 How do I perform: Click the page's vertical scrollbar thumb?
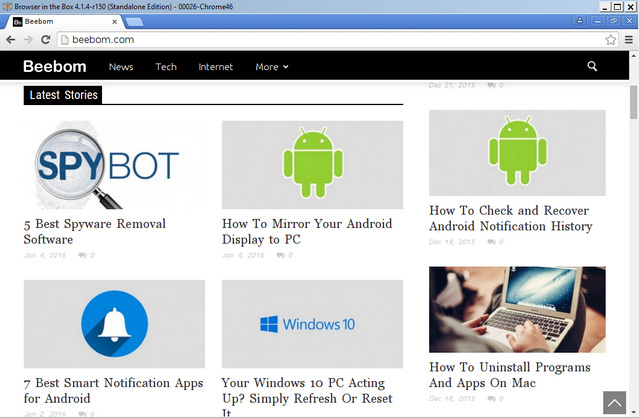(634, 102)
